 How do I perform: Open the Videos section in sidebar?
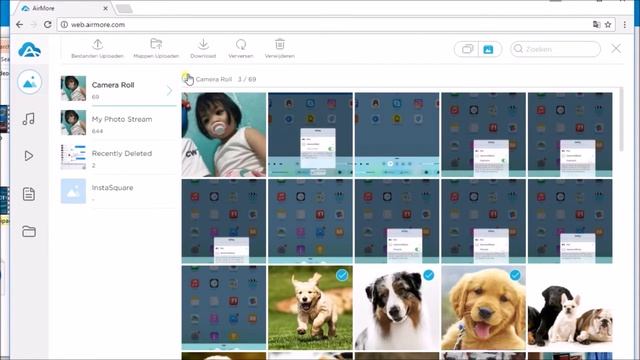click(29, 156)
